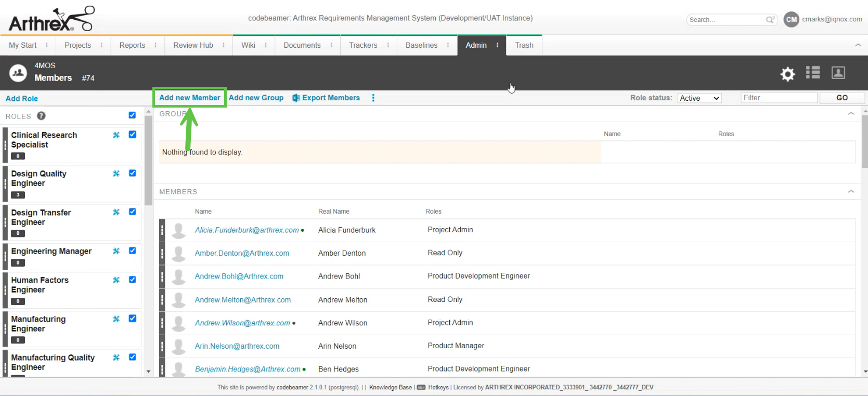Click the ROLES help question mark icon
The height and width of the screenshot is (396, 868).
coord(41,116)
